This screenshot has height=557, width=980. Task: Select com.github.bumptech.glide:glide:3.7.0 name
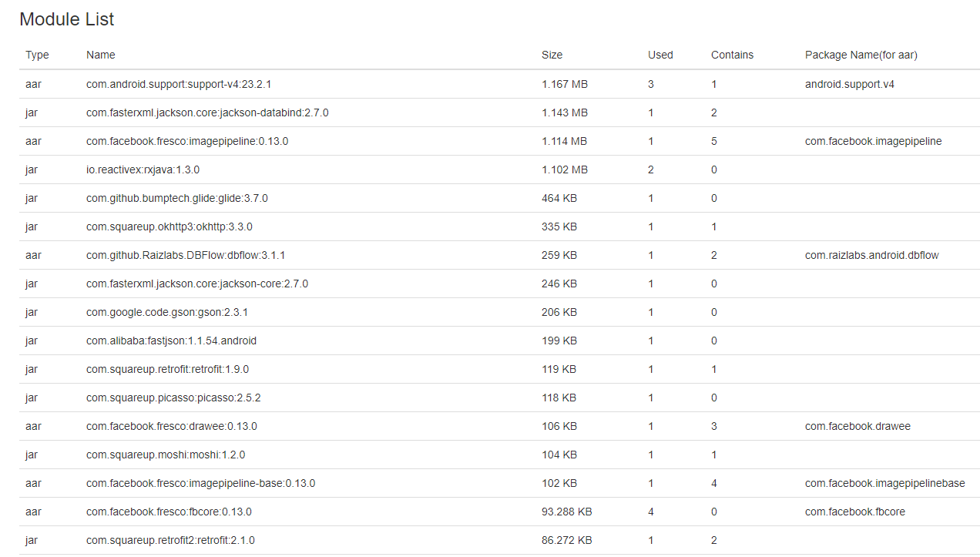177,198
